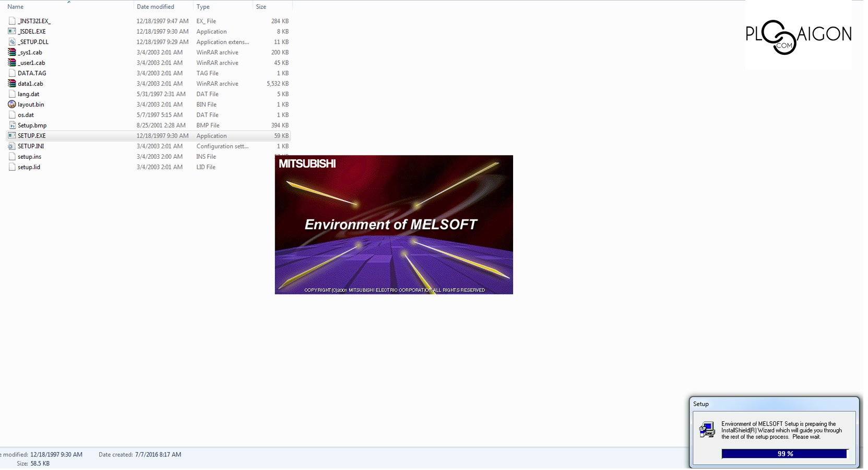Image resolution: width=868 pixels, height=470 pixels.
Task: Select the SETUP.INI configuration file icon
Action: [12, 146]
